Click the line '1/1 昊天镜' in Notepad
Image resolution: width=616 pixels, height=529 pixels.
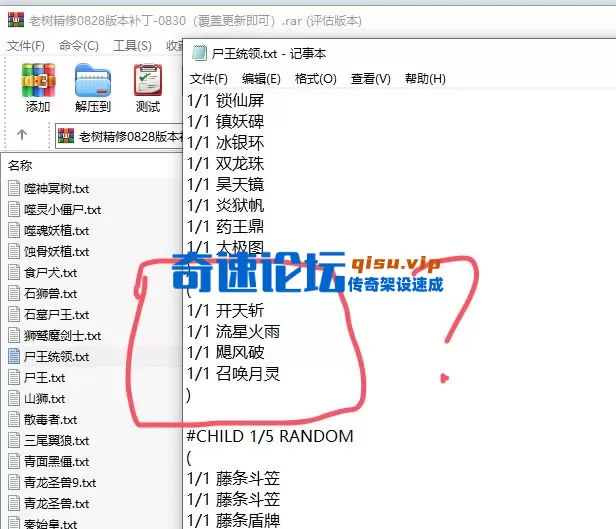click(x=226, y=185)
